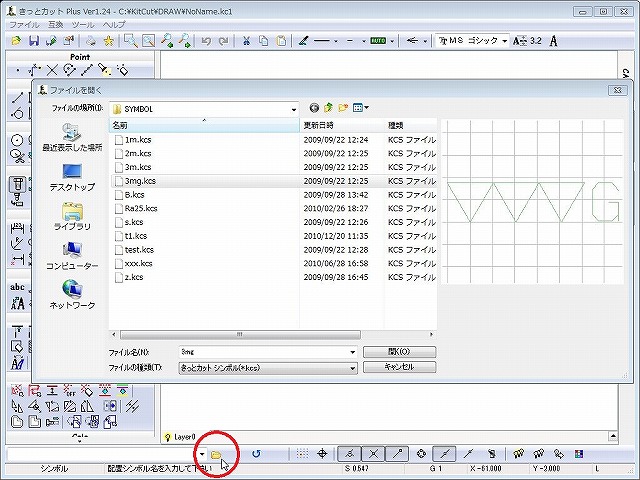Click the scissors cut icon
The image size is (640, 480).
[x=246, y=41]
